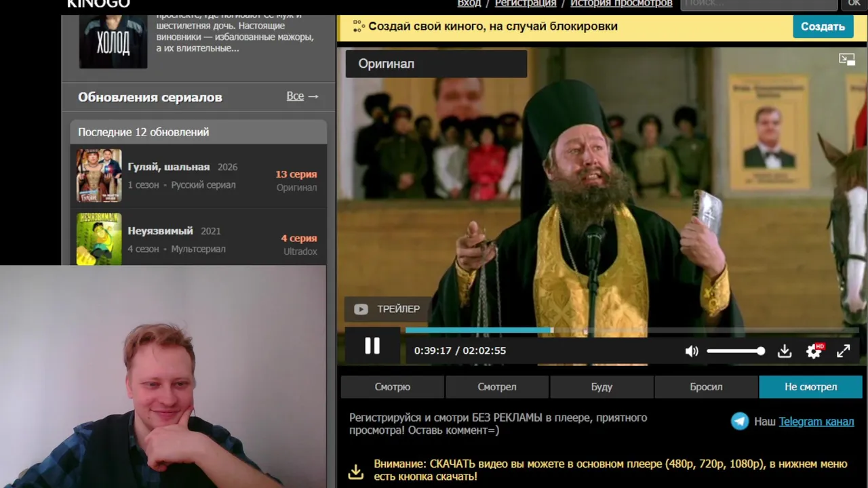Open the Оригинал audio track dropdown
868x488 pixels.
pos(436,64)
